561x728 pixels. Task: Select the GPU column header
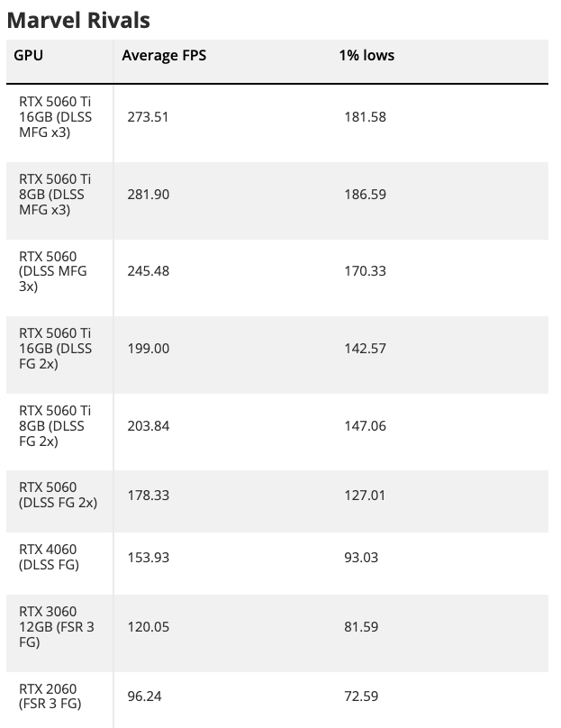coord(29,55)
